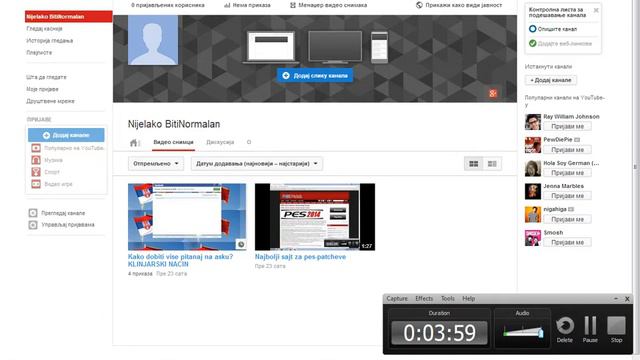Image resolution: width=640 pixels, height=360 pixels.
Task: Click the Delete recording icon
Action: click(565, 326)
